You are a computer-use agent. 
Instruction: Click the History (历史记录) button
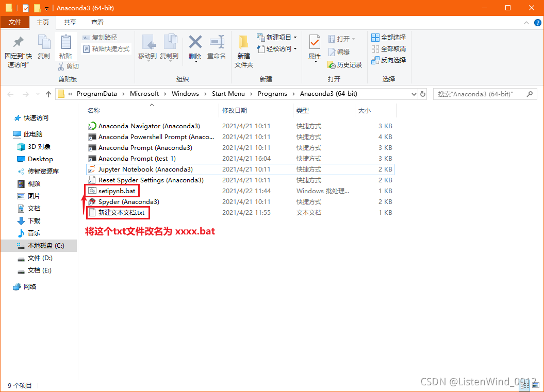click(345, 65)
